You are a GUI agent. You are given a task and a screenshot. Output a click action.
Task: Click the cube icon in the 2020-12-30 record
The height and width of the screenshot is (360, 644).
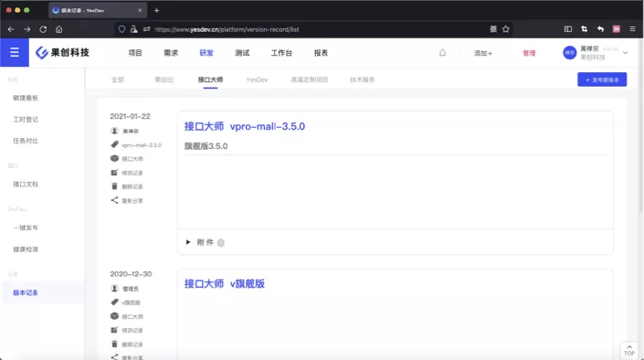pos(114,316)
